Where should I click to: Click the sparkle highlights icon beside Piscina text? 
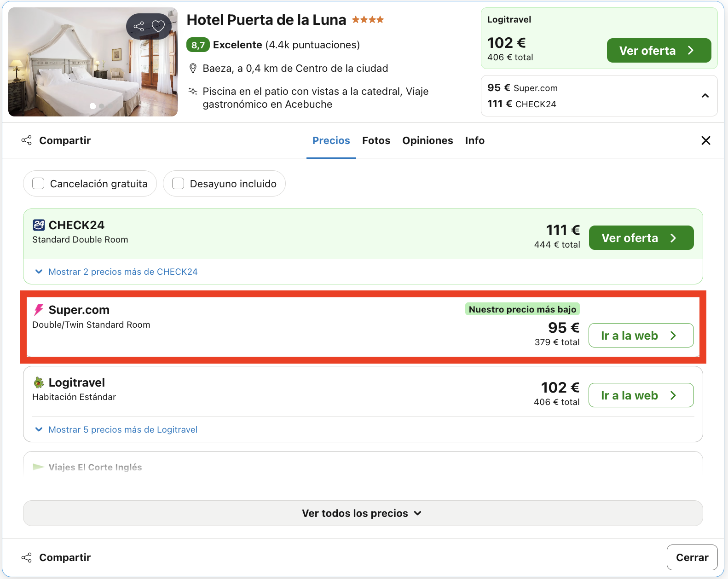click(193, 91)
